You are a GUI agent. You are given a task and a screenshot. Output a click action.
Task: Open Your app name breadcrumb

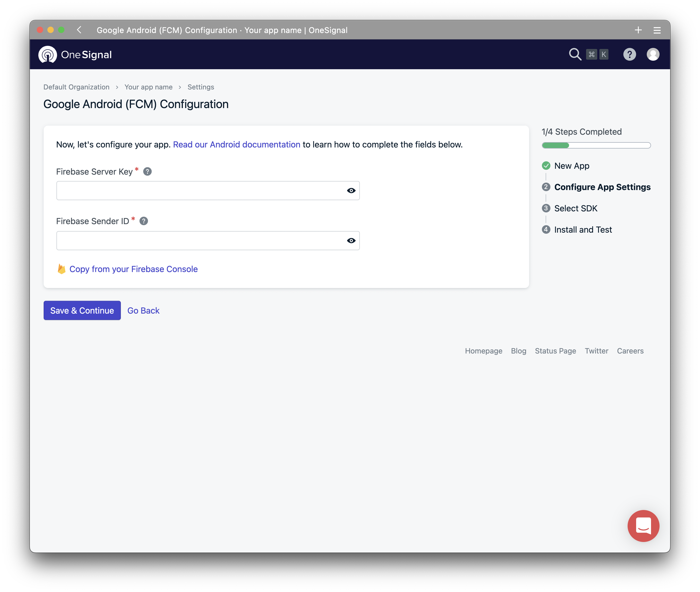click(x=148, y=87)
